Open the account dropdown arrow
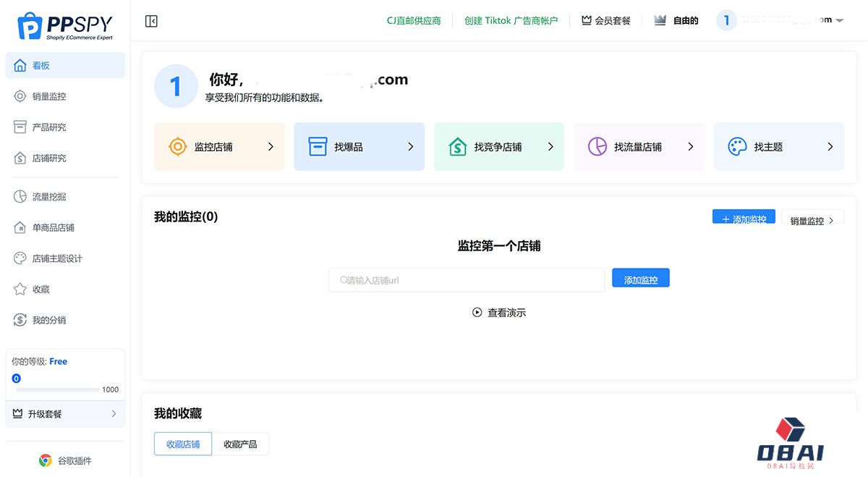 (839, 21)
